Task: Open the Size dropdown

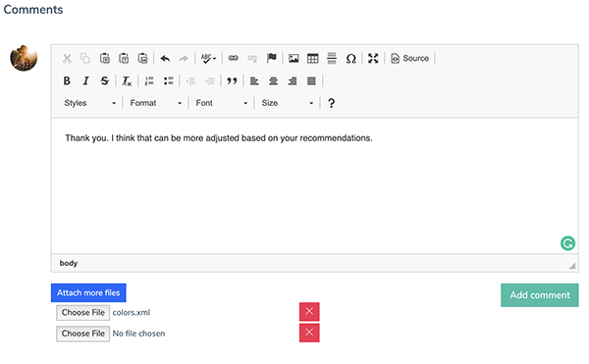Action: 288,103
